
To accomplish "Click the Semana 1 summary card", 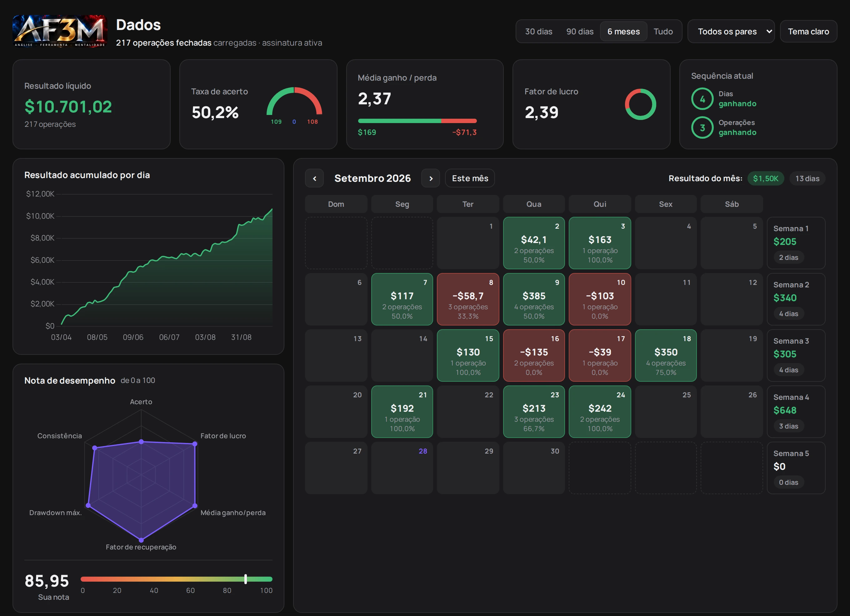I will pos(796,243).
